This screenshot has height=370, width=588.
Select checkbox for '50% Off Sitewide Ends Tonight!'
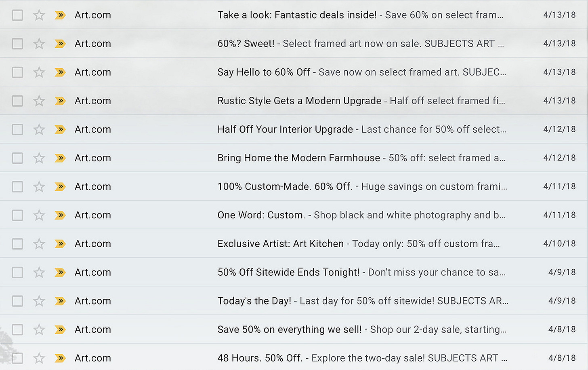tap(17, 273)
